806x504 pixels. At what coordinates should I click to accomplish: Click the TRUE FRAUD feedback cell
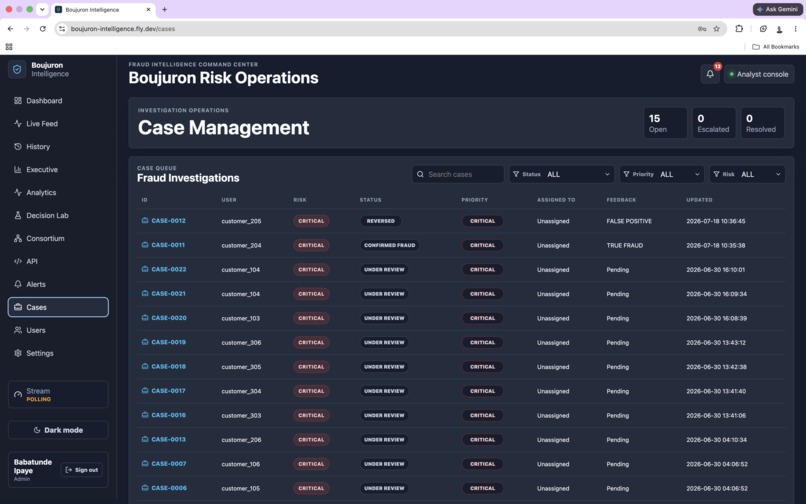(x=625, y=245)
